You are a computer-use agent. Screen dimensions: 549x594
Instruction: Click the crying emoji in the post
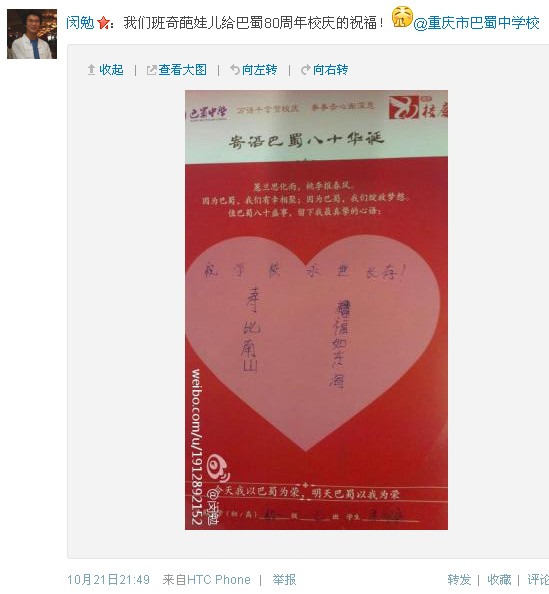click(402, 17)
